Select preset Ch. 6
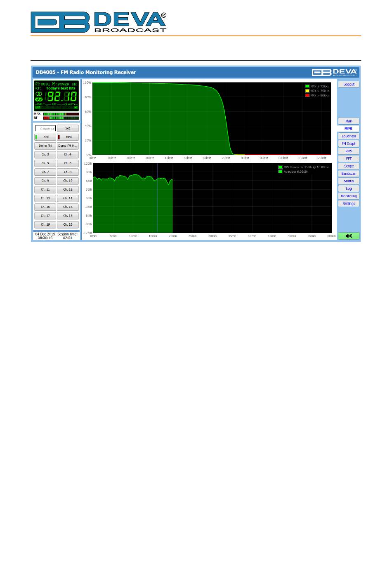The height and width of the screenshot is (561, 392). tap(68, 163)
